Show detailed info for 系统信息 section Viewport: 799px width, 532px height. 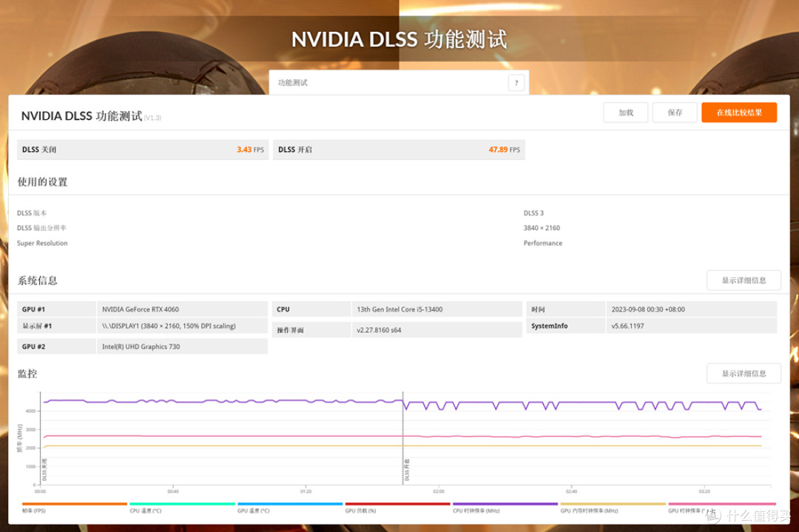[744, 280]
